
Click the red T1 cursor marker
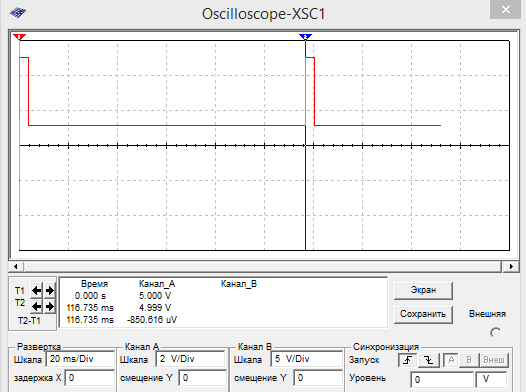tap(19, 37)
